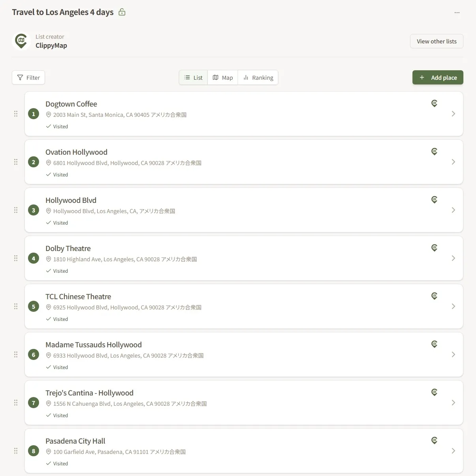Viewport: 476px width, 476px height.
Task: Click the location pin icon beside Dolby Theatre's address
Action: pyautogui.click(x=48, y=259)
